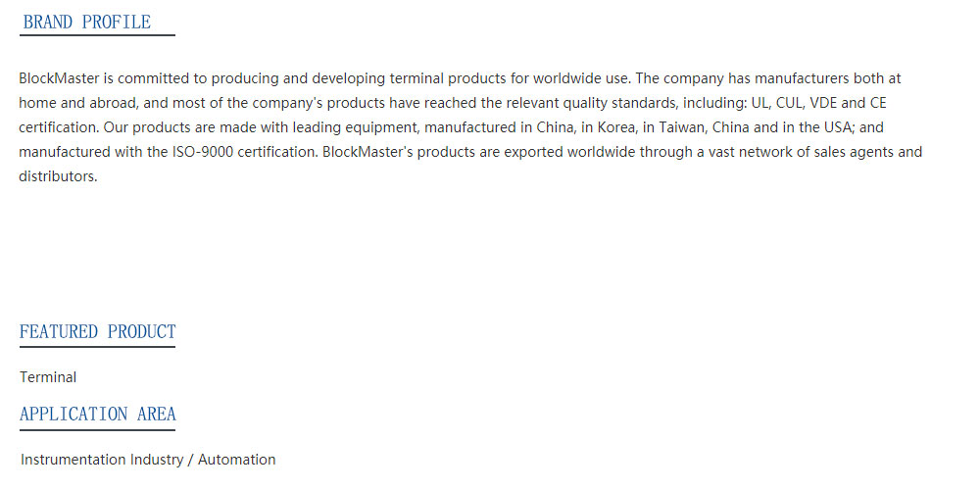Click Instrumentation Industry / Automation text
The height and width of the screenshot is (490, 980).
click(x=148, y=460)
